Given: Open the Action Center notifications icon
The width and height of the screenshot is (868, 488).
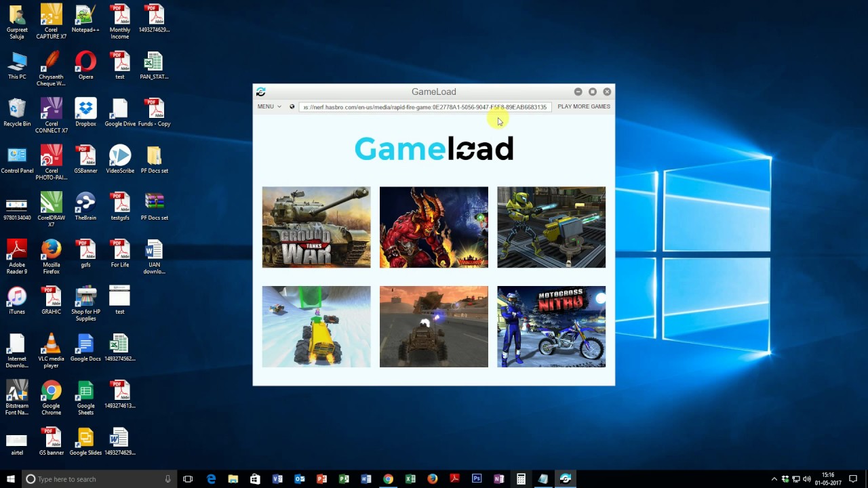Looking at the screenshot, I should point(853,479).
